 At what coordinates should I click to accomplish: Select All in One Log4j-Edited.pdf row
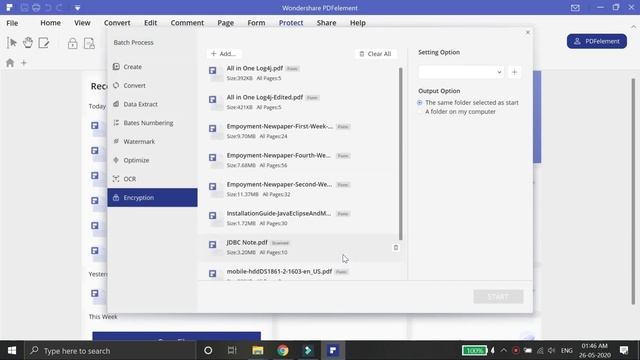pyautogui.click(x=300, y=102)
